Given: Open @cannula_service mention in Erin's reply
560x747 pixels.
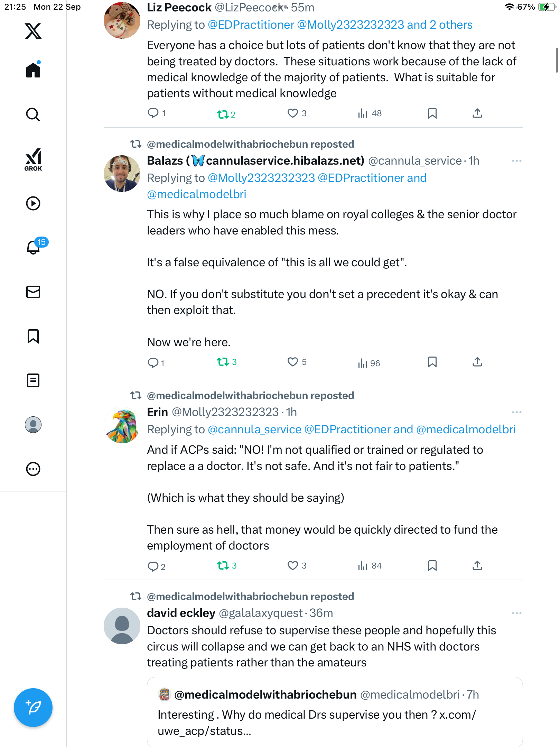Looking at the screenshot, I should 254,430.
